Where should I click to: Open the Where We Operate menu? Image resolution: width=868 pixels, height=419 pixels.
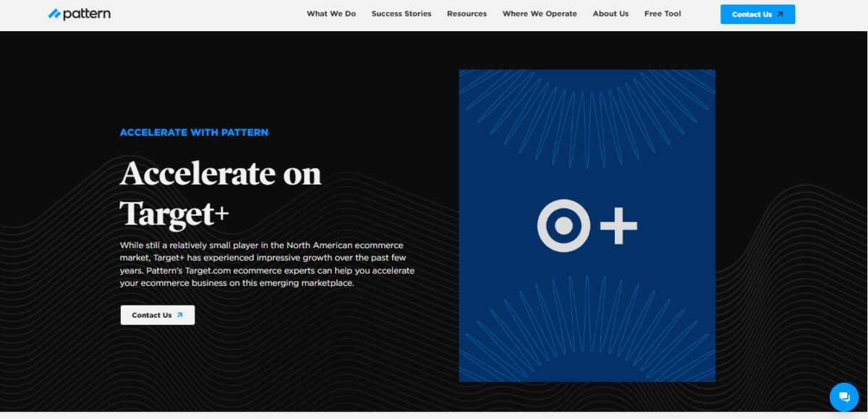540,14
